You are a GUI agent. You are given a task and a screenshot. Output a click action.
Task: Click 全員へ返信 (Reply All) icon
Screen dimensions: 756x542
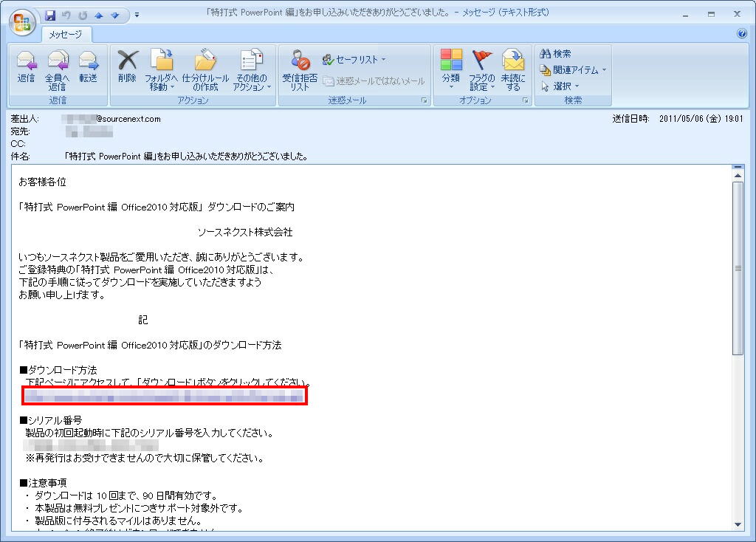click(57, 70)
